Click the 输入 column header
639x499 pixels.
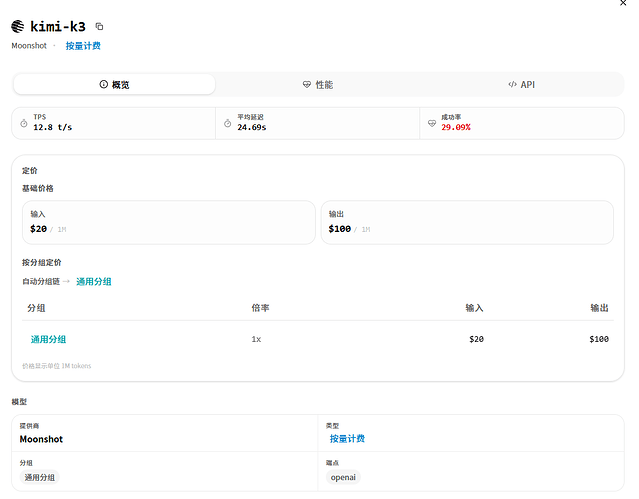(x=474, y=308)
